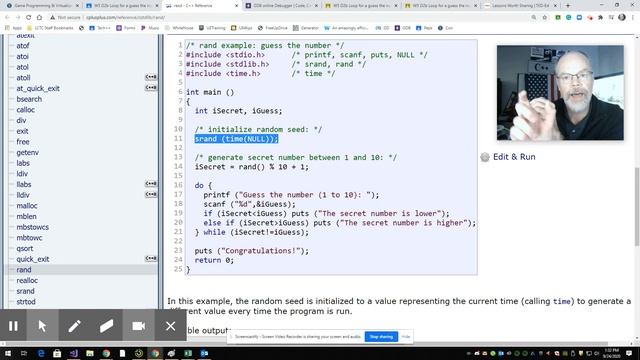Select bsearch in the reference sidebar
The image size is (640, 360).
click(29, 99)
